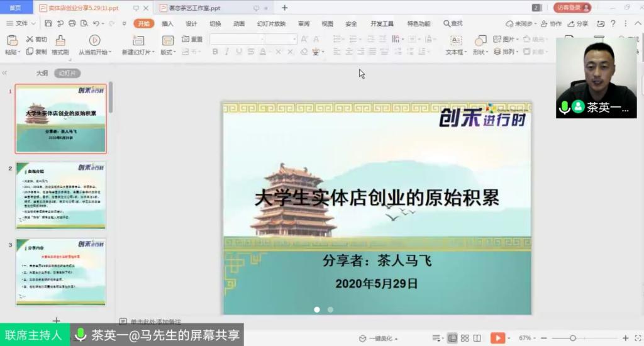Toggle the 幻灯片 thumbnails pane view

click(66, 73)
